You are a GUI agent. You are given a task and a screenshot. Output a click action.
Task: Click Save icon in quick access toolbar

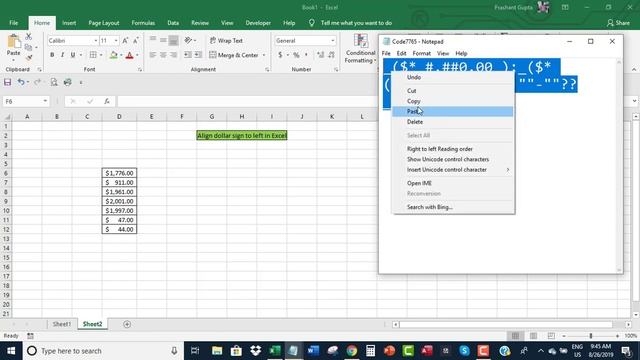click(x=7, y=82)
